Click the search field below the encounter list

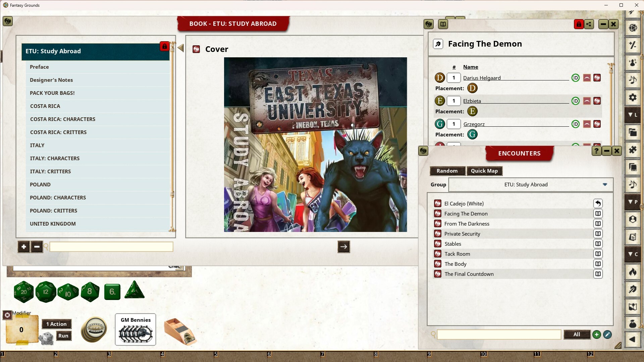coord(499,335)
